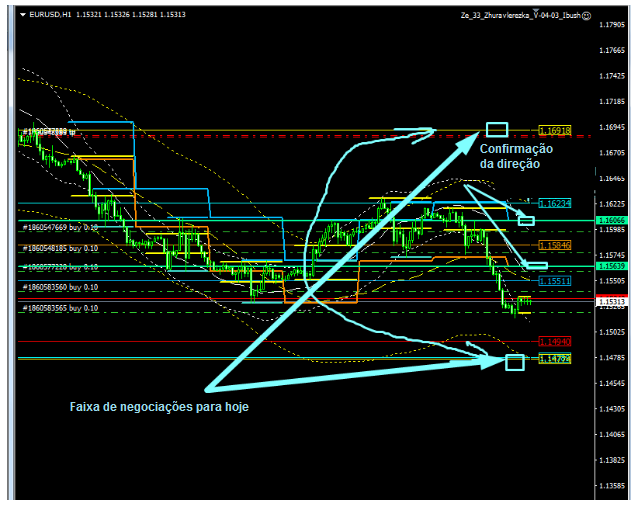Screen dimensions: 637x505
Task: Click the 1.16066 cyan price axis marker
Action: click(611, 220)
